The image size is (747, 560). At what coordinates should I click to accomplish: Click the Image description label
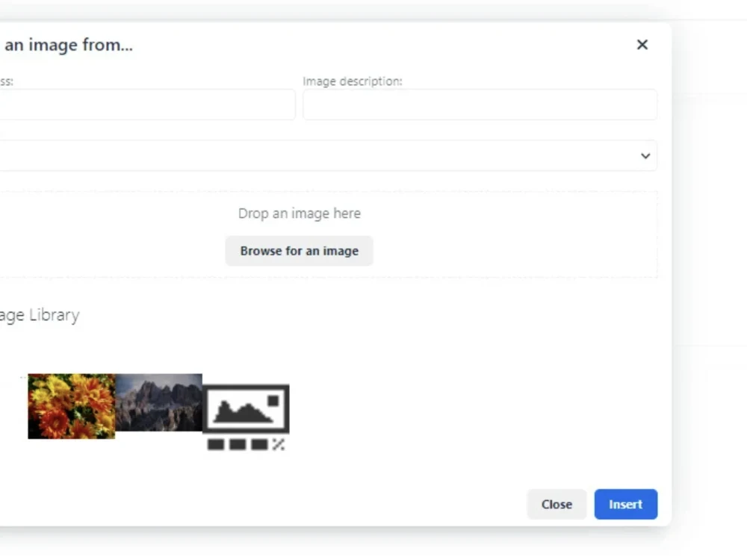(353, 81)
